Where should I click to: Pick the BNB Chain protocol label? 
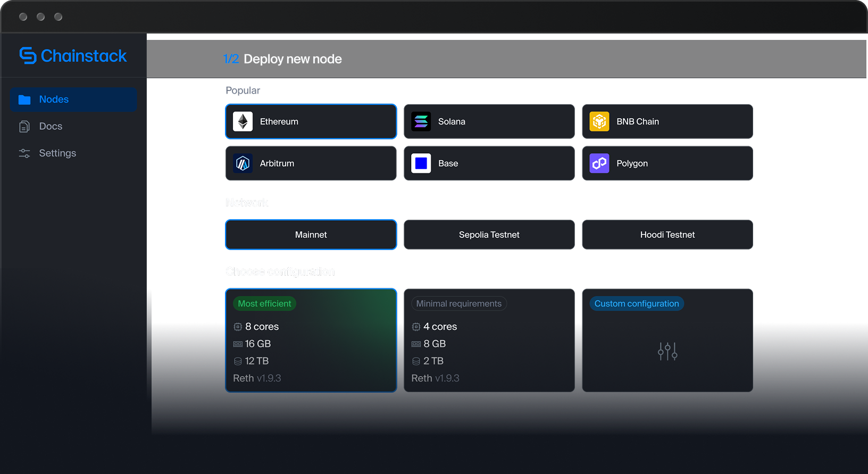pos(638,122)
